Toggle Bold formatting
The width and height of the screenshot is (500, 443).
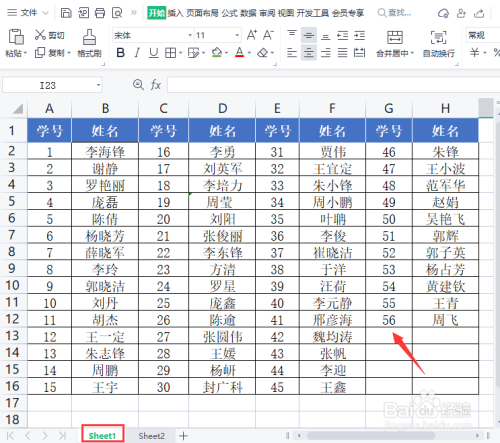tap(121, 53)
